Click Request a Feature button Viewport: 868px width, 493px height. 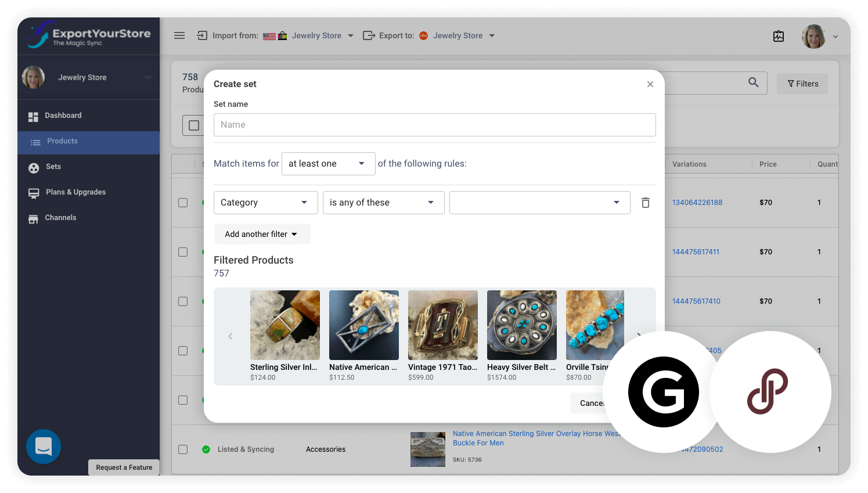[x=124, y=467]
